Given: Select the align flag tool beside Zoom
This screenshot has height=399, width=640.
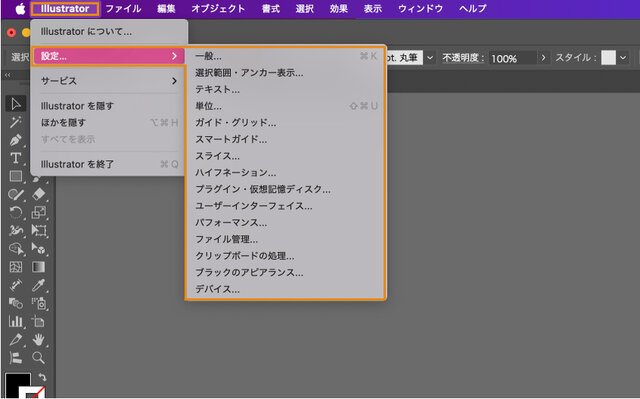Looking at the screenshot, I should click(16, 358).
